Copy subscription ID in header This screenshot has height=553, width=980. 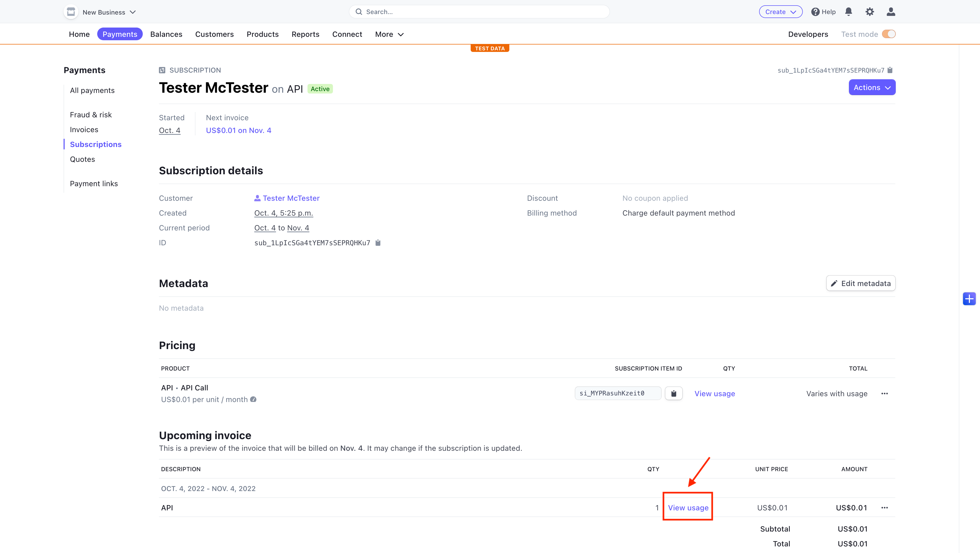point(890,70)
